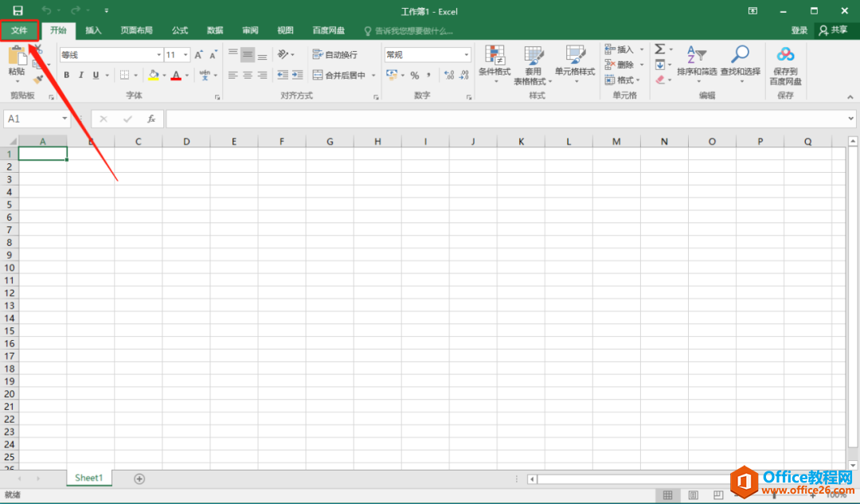Open the Fill Color dropdown arrow

[x=164, y=75]
